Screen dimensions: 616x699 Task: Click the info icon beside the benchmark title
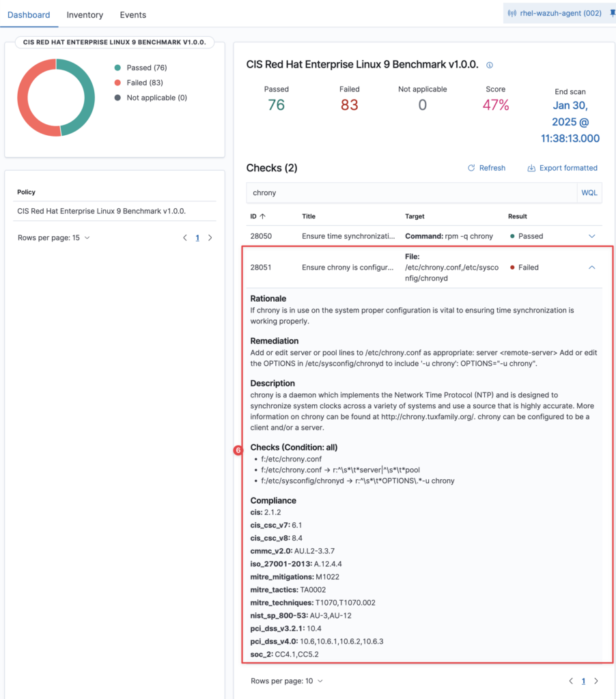tap(490, 65)
